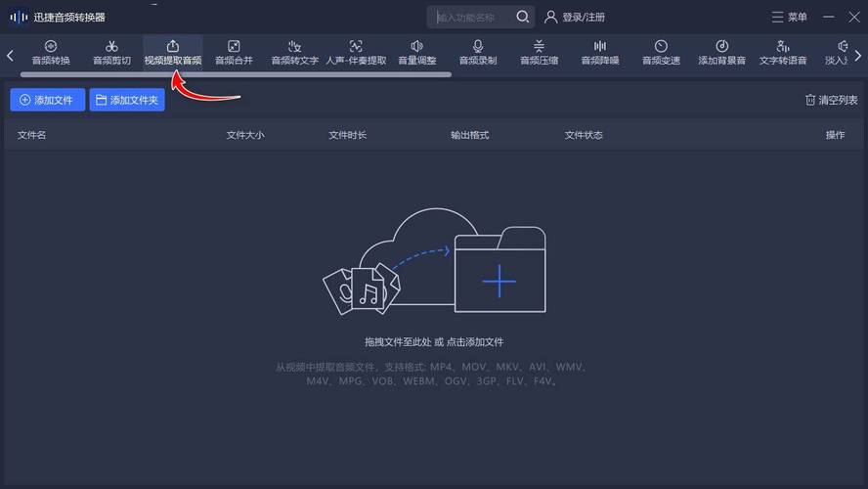Screen dimensions: 868x489
Task: Focus the function name search field
Action: click(474, 18)
